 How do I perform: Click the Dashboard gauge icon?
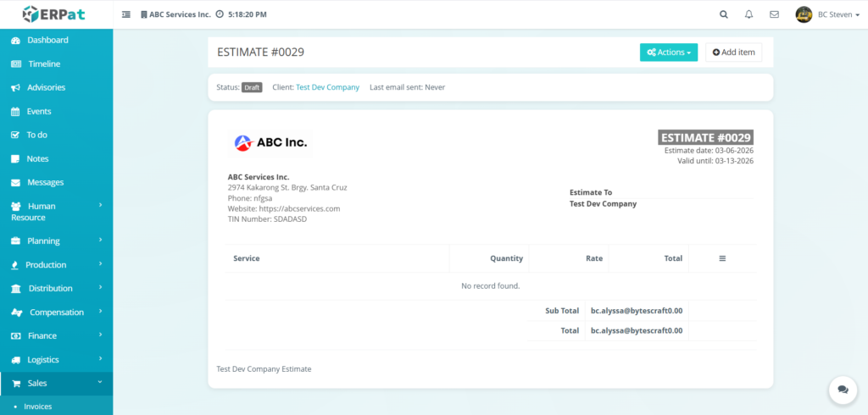point(15,41)
